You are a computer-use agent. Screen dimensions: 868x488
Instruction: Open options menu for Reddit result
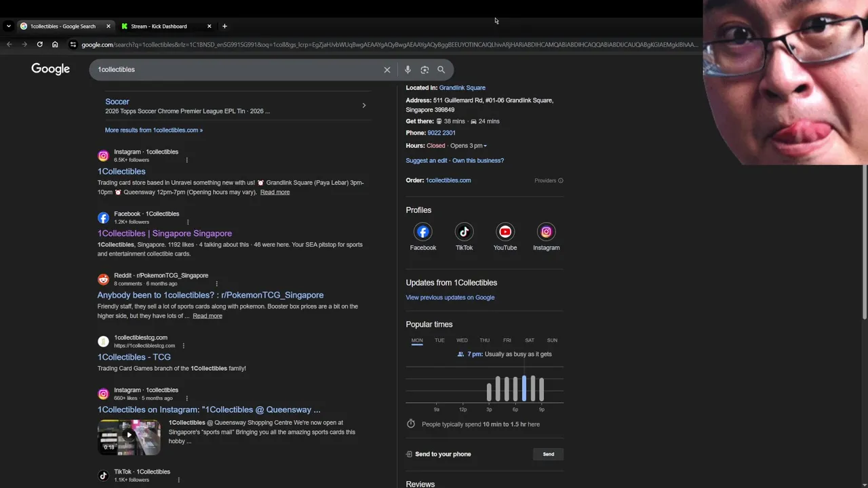216,283
